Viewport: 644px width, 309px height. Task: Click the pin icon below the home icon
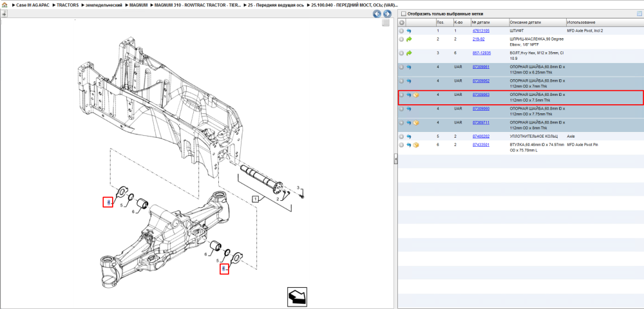(4, 14)
